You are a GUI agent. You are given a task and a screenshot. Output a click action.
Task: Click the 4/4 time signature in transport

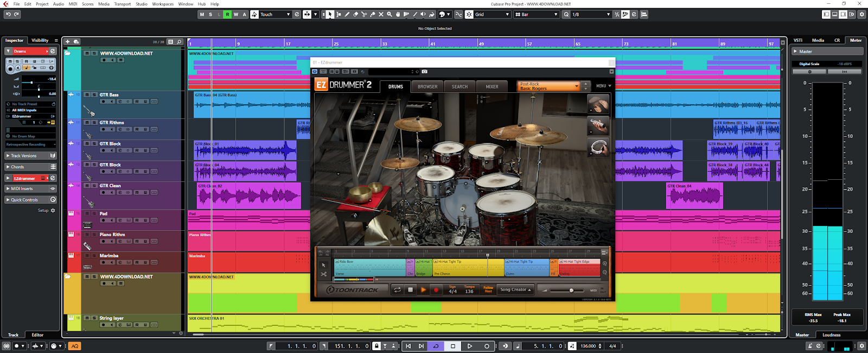click(612, 346)
